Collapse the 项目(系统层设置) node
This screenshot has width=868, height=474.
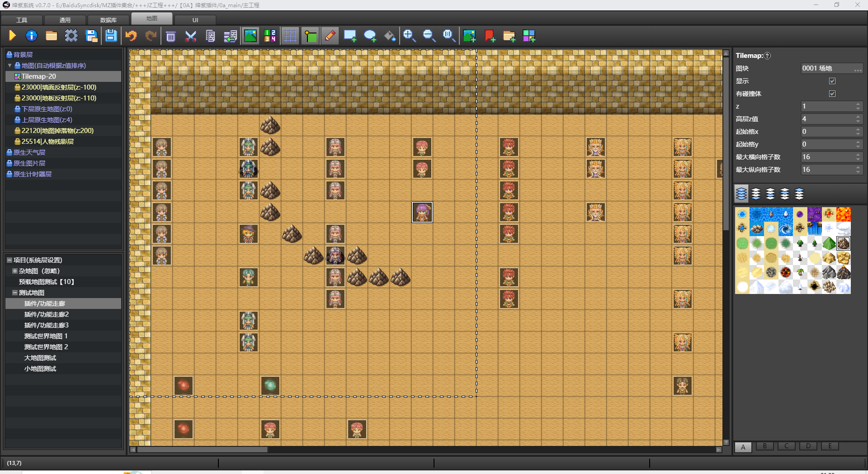[x=9, y=260]
